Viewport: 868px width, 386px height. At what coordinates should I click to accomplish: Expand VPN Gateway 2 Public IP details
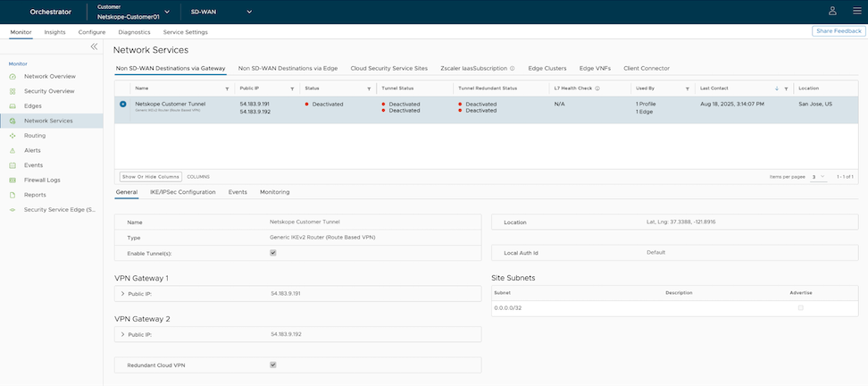[x=122, y=334]
